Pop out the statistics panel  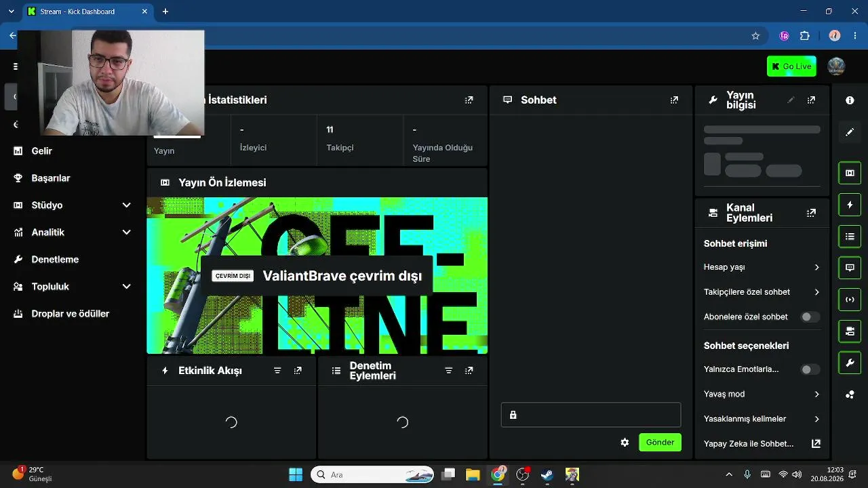[x=469, y=100]
